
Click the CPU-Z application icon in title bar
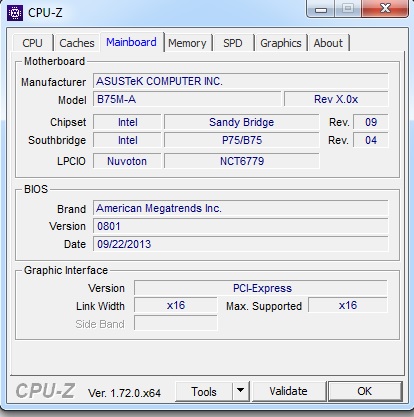[15, 13]
